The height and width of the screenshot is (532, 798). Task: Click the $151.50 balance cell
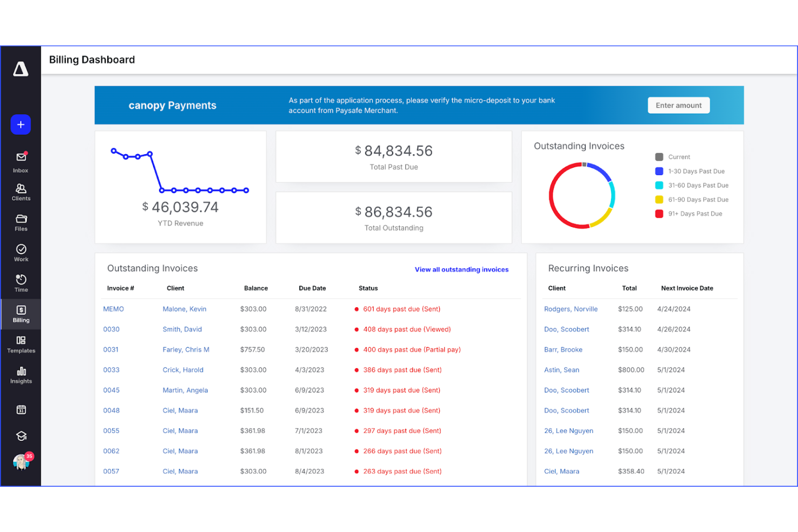[x=252, y=410]
